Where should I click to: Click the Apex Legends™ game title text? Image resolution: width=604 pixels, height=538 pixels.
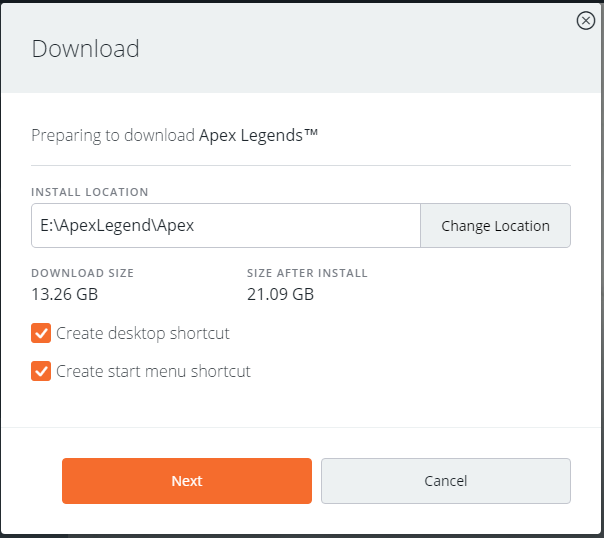[x=258, y=135]
